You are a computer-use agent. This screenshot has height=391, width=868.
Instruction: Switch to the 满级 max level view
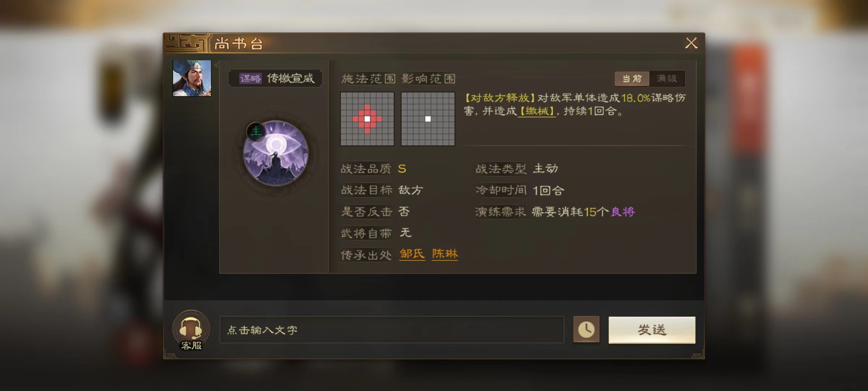[667, 79]
